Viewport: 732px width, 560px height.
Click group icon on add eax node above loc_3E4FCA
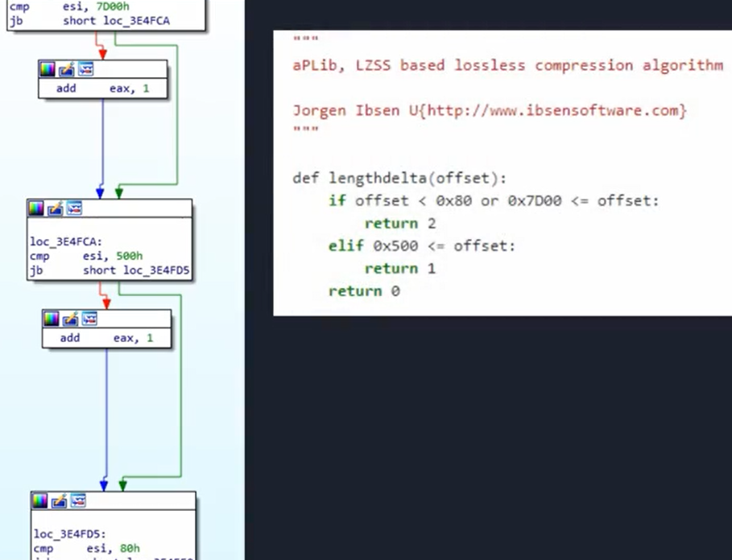pos(85,70)
